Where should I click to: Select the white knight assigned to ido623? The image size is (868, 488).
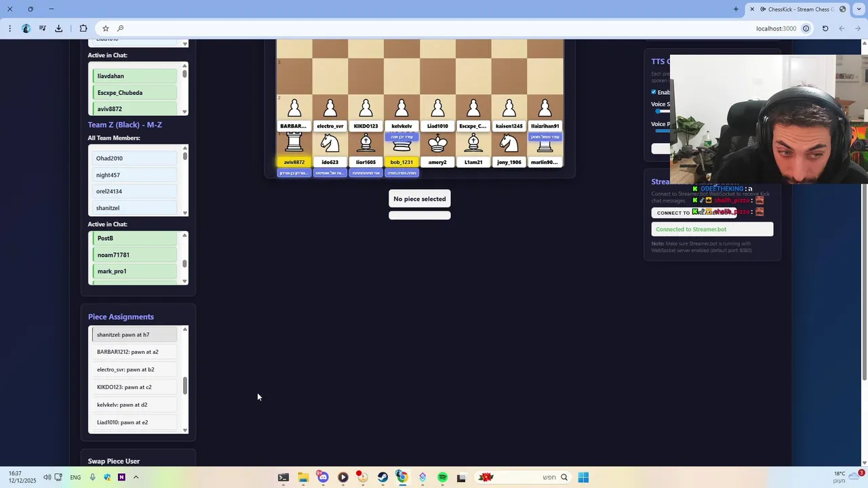pos(330,143)
